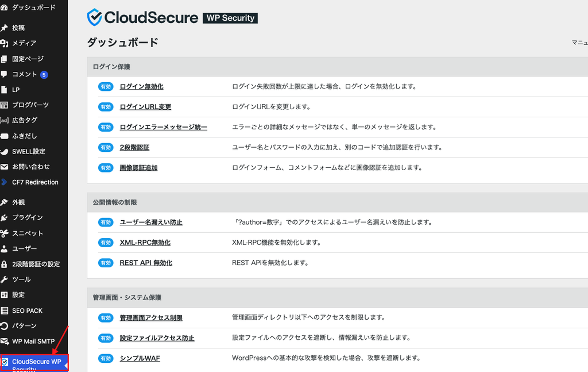This screenshot has width=588, height=372.
Task: Click the plug icon beside プラグイン
Action: [x=4, y=218]
